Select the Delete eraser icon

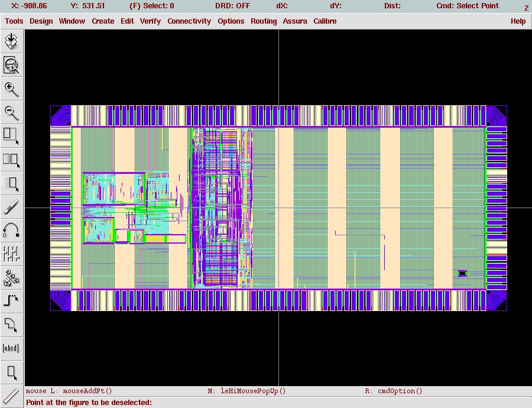[12, 206]
